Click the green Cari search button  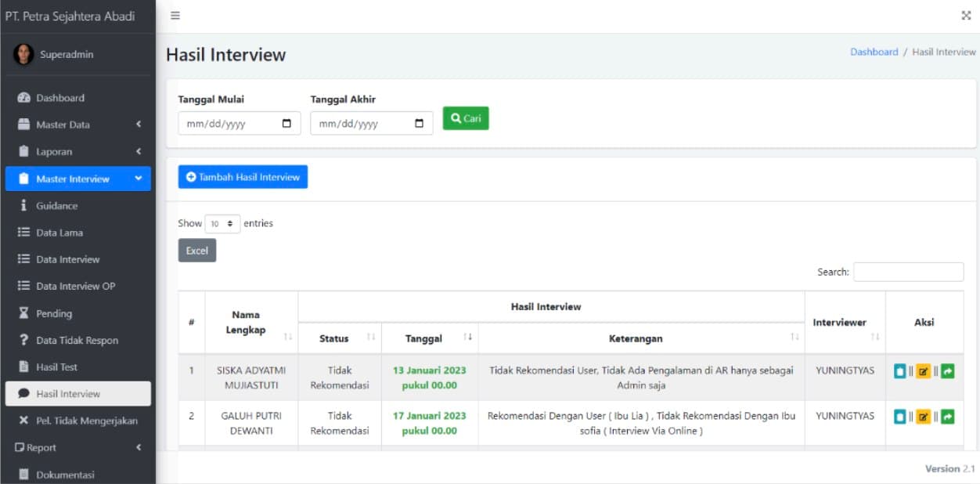(x=466, y=118)
